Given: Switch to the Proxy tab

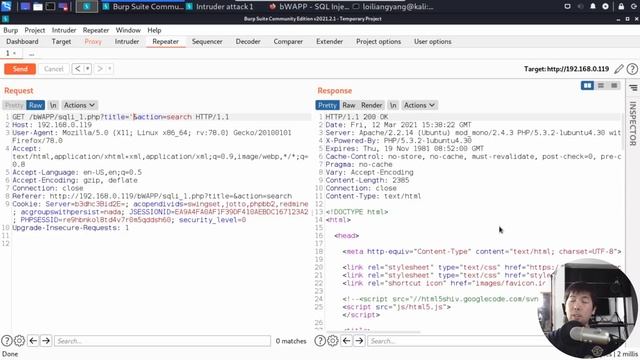Looking at the screenshot, I should point(93,42).
